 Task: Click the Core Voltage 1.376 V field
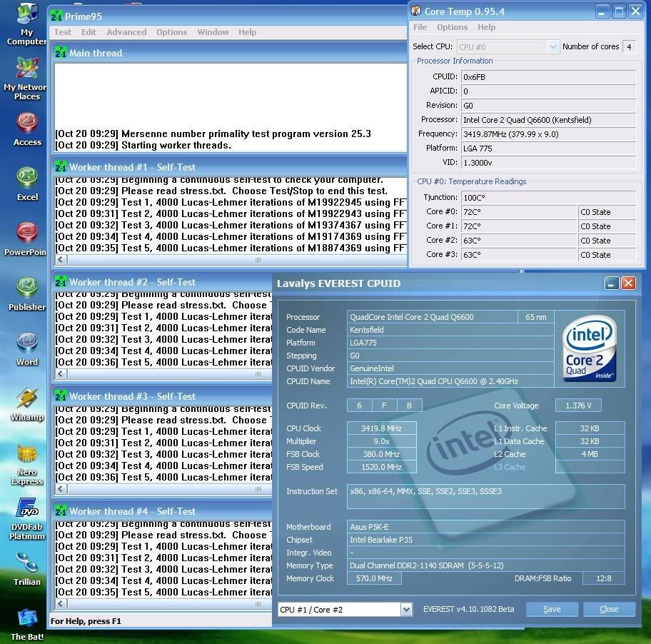click(578, 406)
